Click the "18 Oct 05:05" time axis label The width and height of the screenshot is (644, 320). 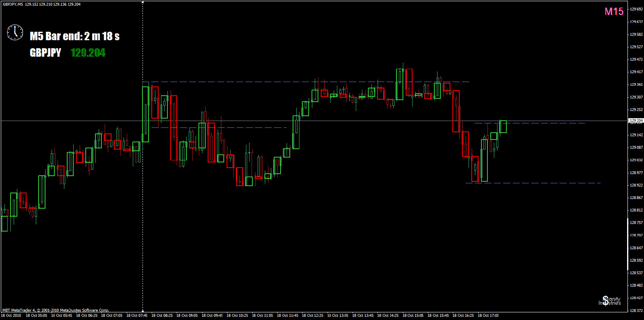tap(36, 316)
